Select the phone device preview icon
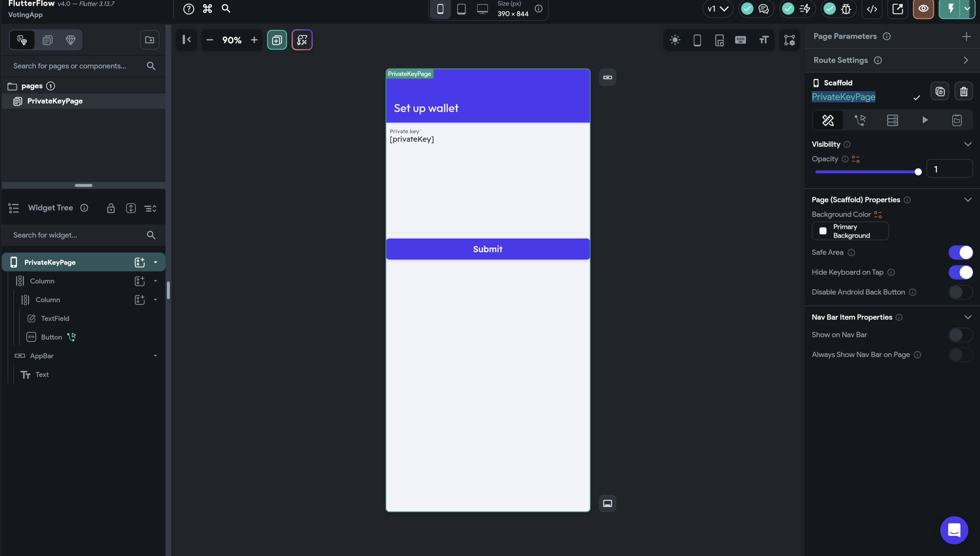980x556 pixels. pyautogui.click(x=440, y=9)
